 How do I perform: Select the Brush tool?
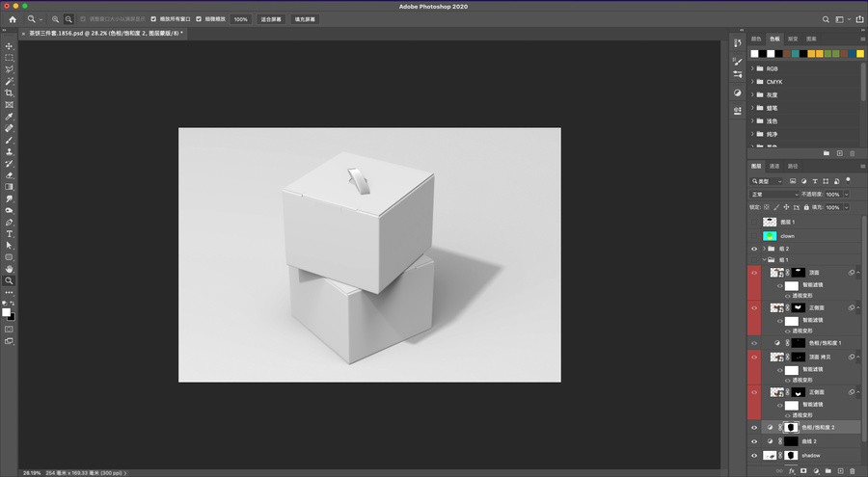[9, 140]
